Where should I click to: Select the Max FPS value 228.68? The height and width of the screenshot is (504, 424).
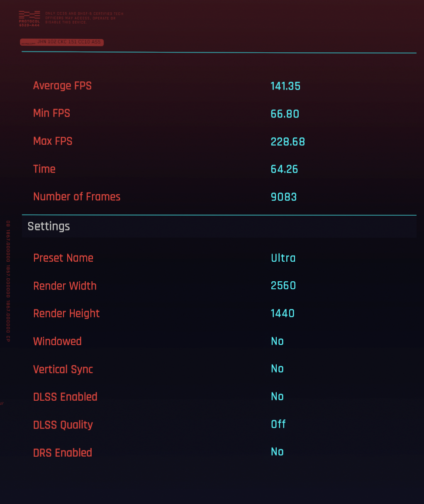pos(288,142)
